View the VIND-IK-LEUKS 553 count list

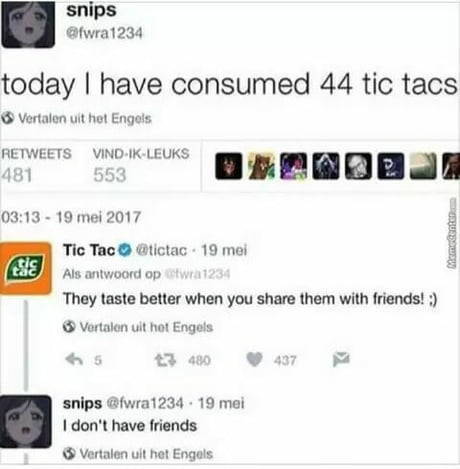click(x=141, y=165)
